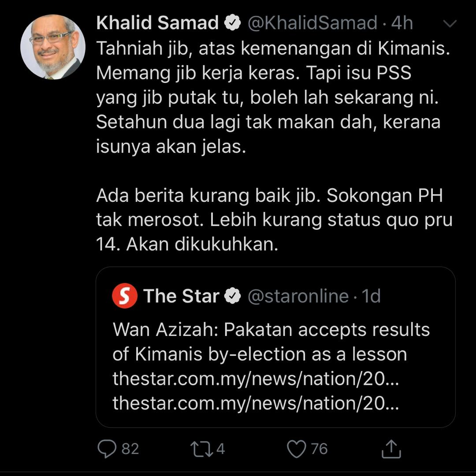Click The Star's verified badge

233,296
